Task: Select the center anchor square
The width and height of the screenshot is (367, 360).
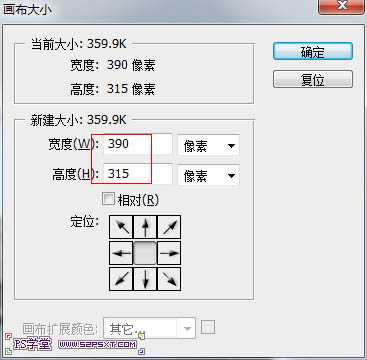Action: 145,253
